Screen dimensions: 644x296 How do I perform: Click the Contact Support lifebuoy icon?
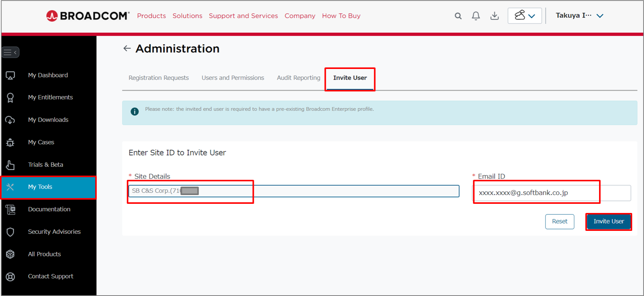pyautogui.click(x=10, y=277)
